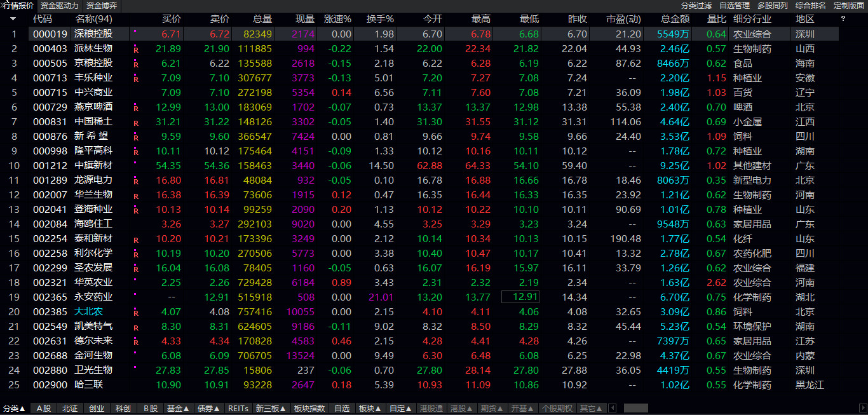Expand the 新三板 dropdown tab
The width and height of the screenshot is (868, 415).
pyautogui.click(x=271, y=408)
